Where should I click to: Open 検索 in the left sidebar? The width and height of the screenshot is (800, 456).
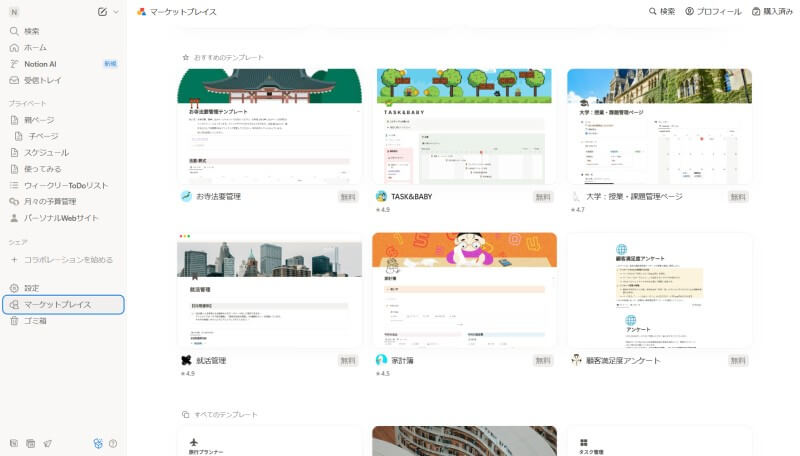pyautogui.click(x=32, y=31)
